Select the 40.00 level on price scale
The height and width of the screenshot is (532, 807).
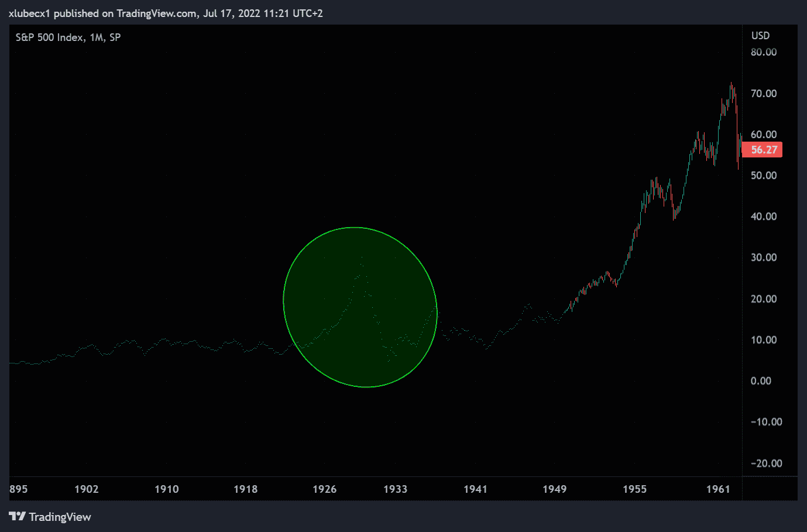point(764,217)
